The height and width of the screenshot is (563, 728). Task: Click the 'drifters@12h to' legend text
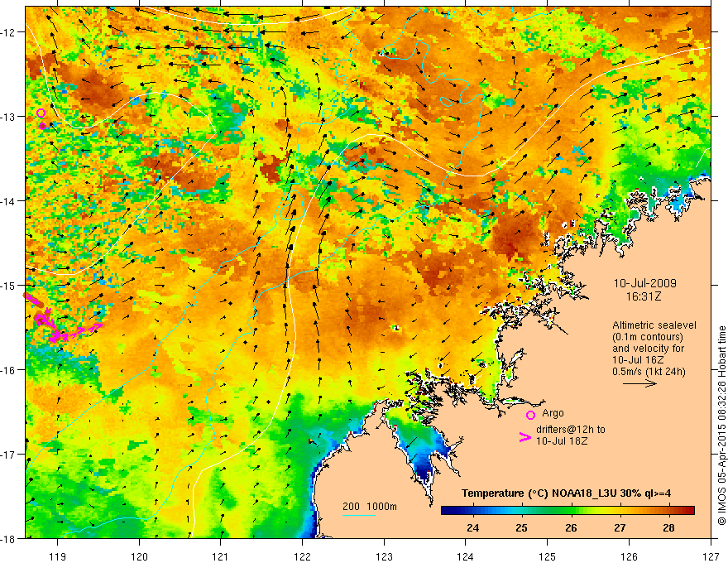pyautogui.click(x=571, y=430)
